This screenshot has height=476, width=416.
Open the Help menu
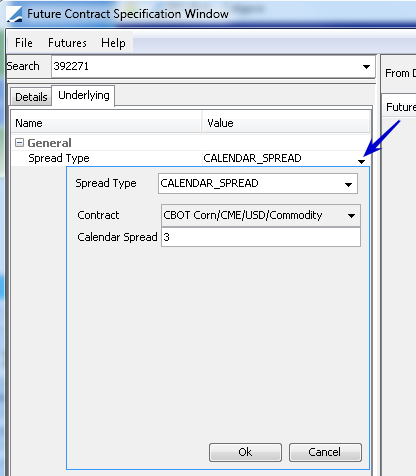113,43
